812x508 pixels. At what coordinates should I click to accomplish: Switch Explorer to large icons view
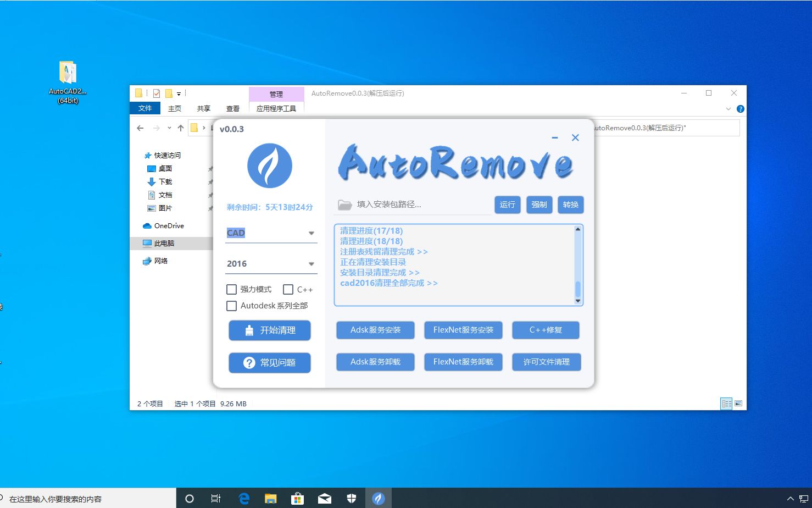[738, 404]
